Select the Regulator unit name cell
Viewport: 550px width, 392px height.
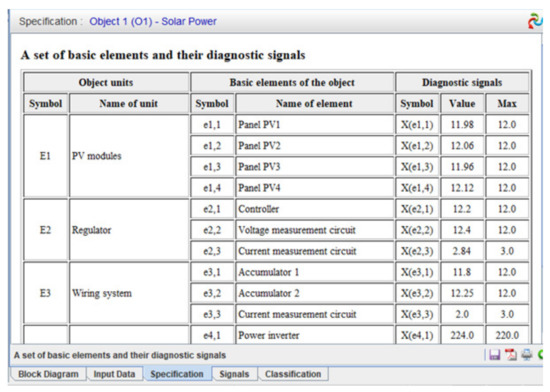(129, 230)
